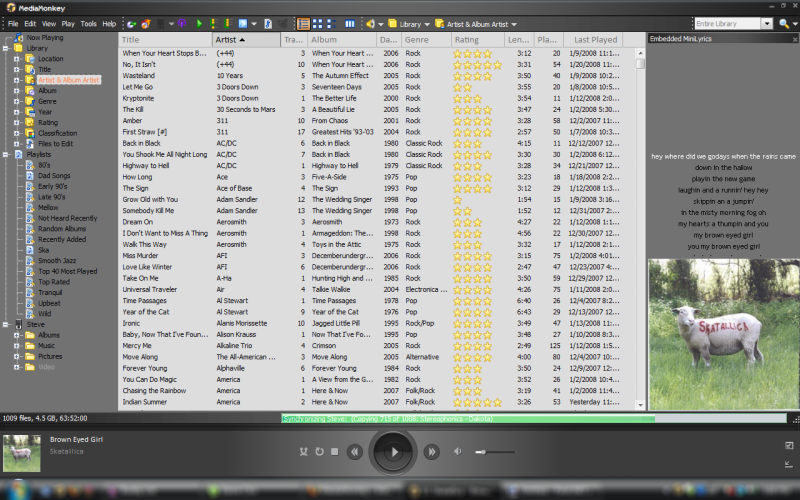Toggle shuffle mode in player
This screenshot has width=800, height=500.
coord(303,452)
